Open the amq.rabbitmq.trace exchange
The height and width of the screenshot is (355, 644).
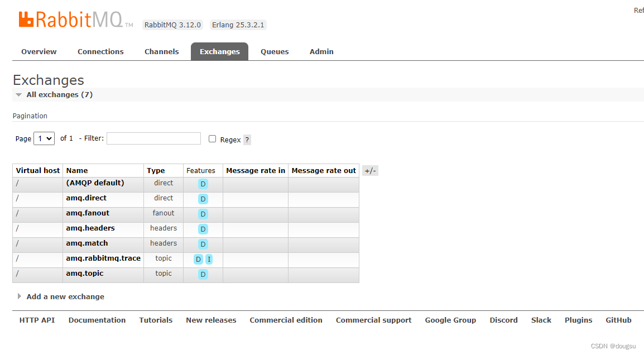(103, 258)
